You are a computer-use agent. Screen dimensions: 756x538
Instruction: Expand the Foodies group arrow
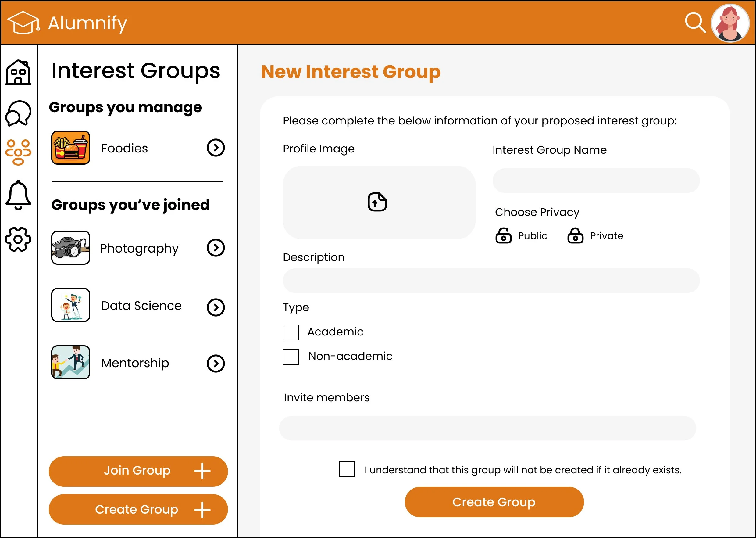[216, 148]
